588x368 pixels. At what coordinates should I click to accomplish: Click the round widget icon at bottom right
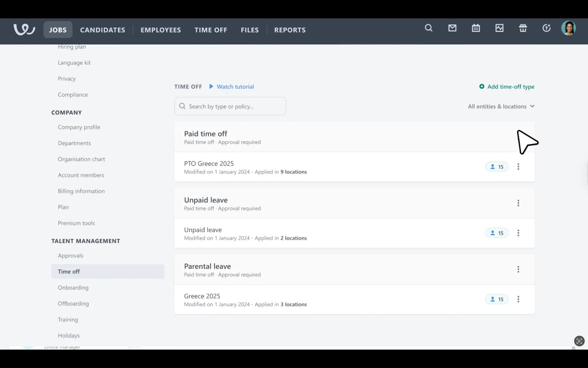click(579, 341)
